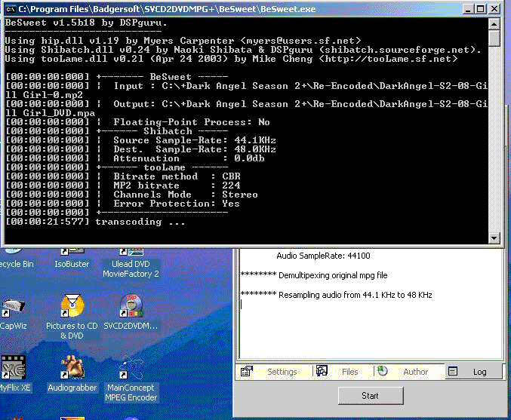Image resolution: width=511 pixels, height=420 pixels.
Task: Open MainConcept MPEG Encoder shortcut
Action: (131, 379)
